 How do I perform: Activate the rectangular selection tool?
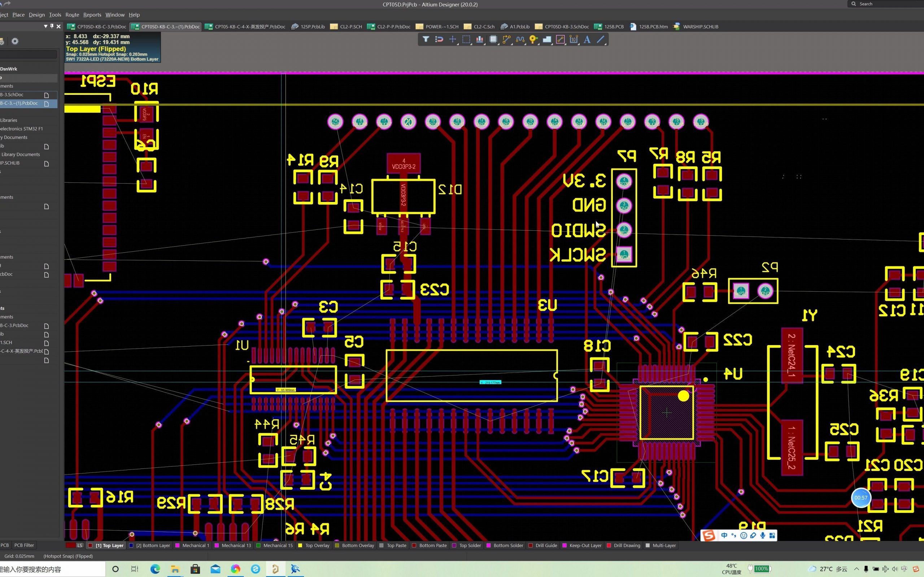click(x=466, y=39)
